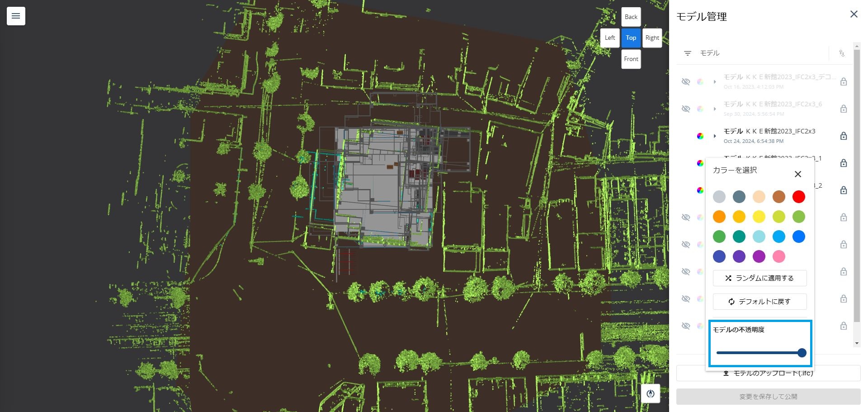Click the sort order icon in model header
The height and width of the screenshot is (412, 868).
coord(842,53)
